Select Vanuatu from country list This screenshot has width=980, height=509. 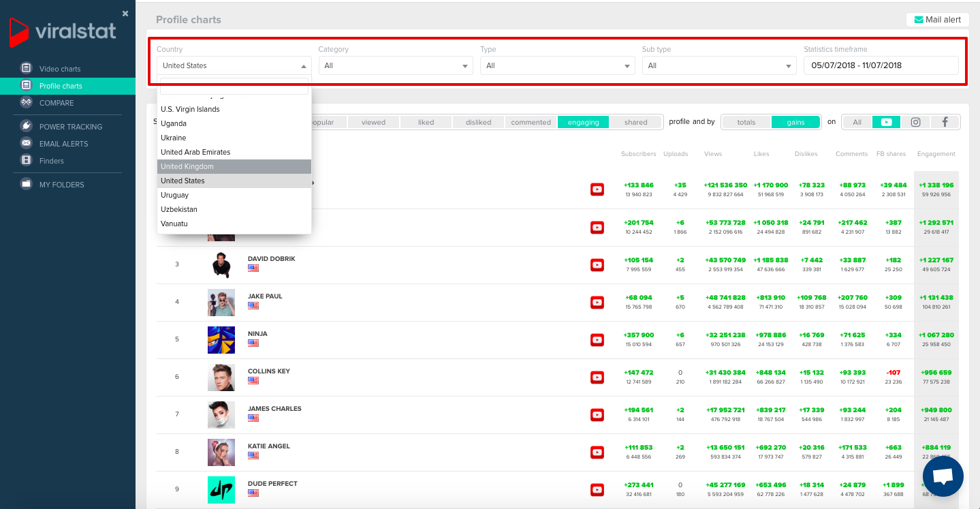[x=234, y=223]
